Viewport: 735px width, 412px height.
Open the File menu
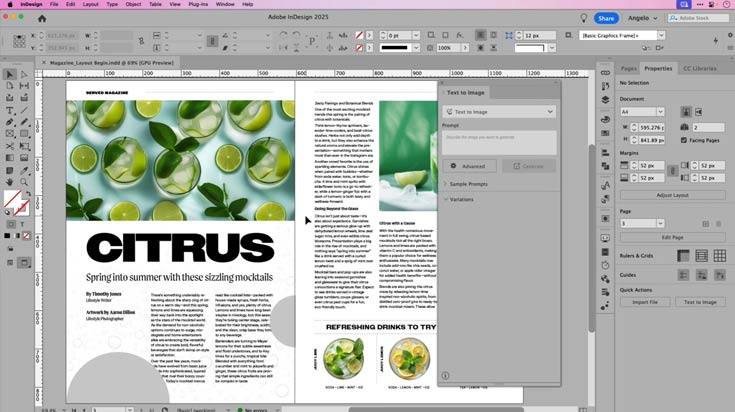coord(54,4)
